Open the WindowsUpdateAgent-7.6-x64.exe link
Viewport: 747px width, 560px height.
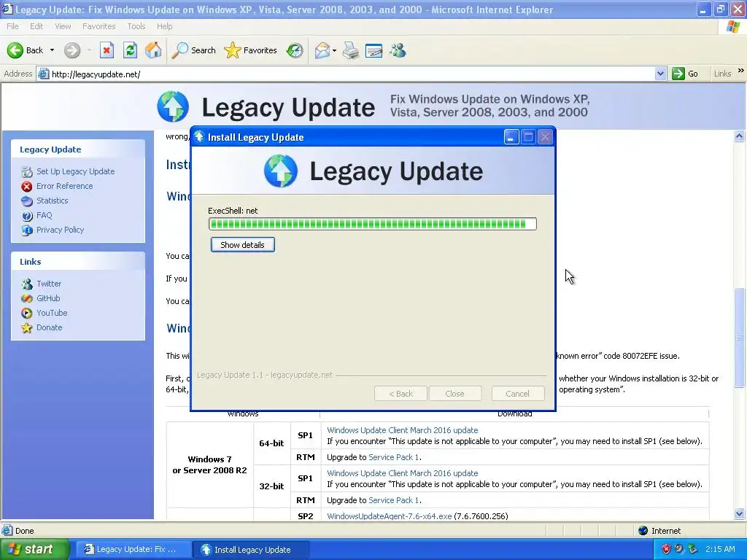(x=390, y=516)
